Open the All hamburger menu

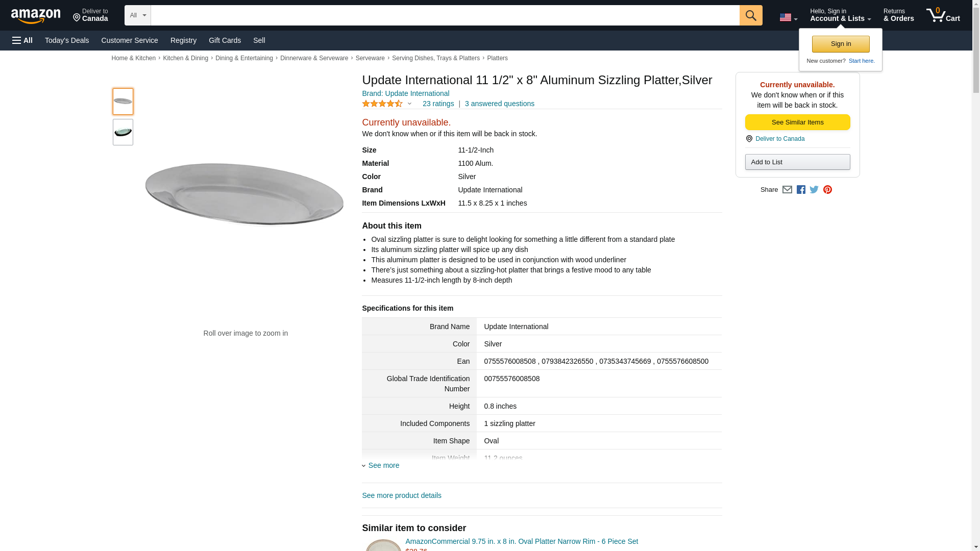click(22, 40)
